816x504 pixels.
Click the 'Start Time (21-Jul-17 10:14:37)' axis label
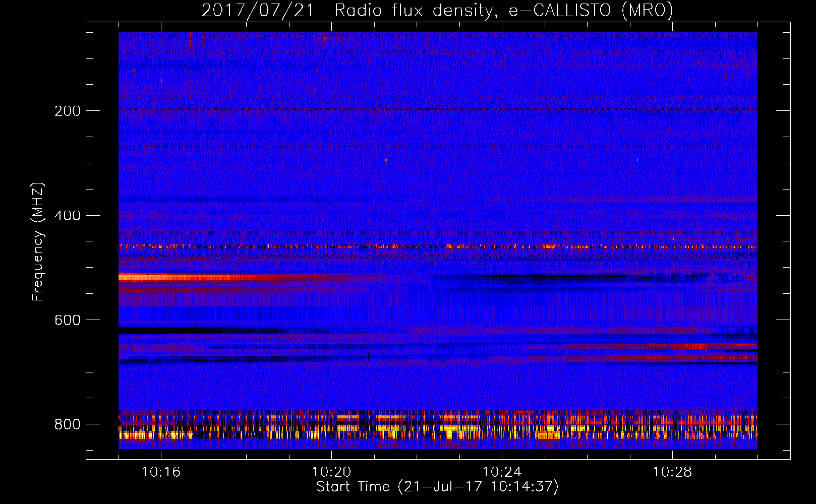pos(437,487)
